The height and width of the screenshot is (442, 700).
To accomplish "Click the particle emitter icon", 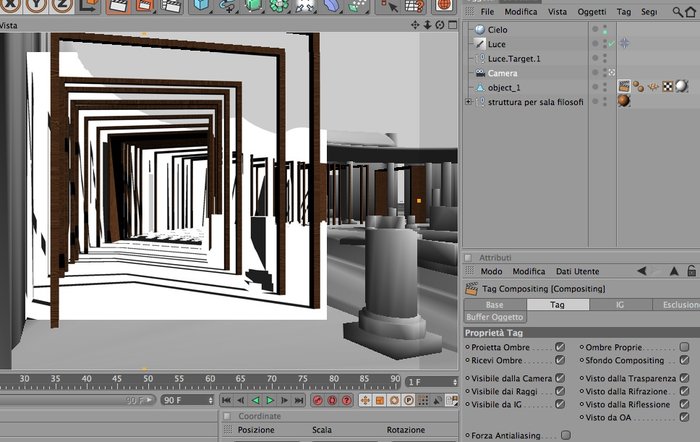I will 358,5.
